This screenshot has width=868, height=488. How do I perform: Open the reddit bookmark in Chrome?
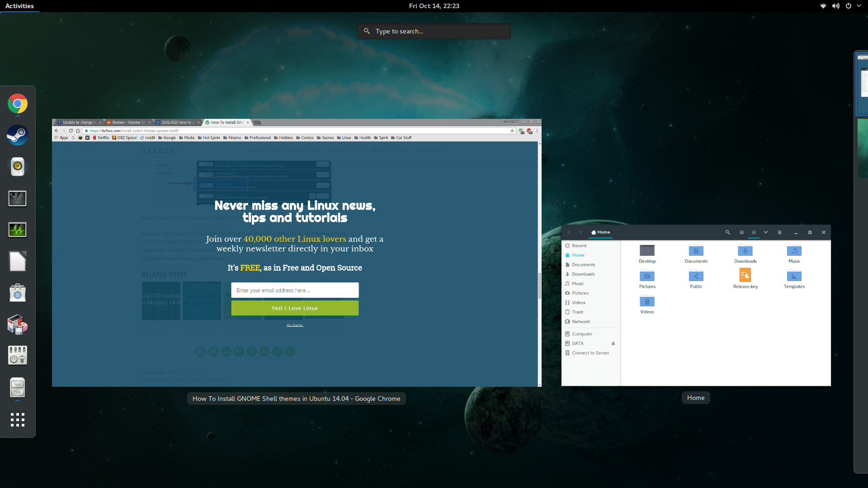[x=148, y=138]
